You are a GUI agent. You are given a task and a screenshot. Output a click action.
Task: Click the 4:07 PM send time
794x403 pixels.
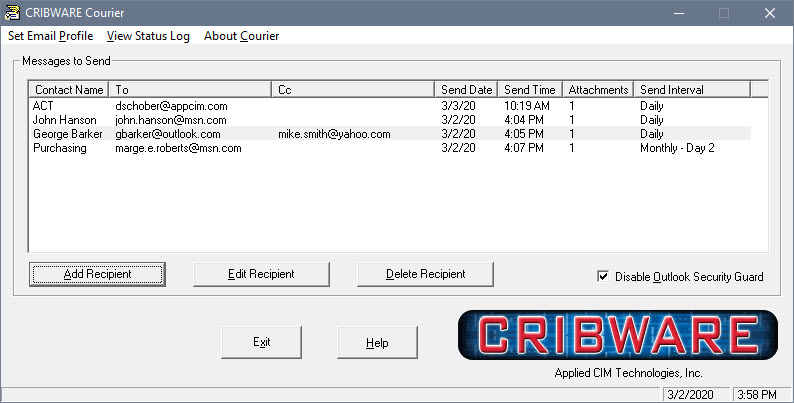click(x=524, y=148)
